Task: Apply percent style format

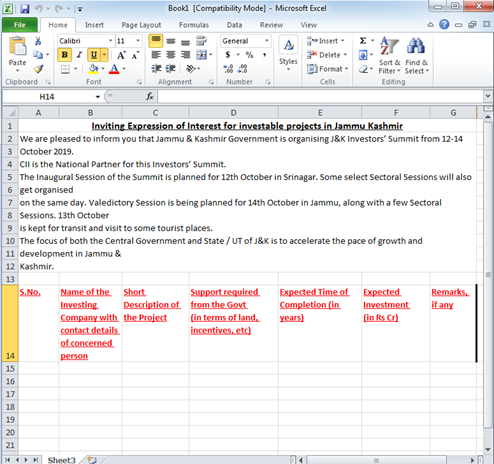Action: [x=249, y=55]
